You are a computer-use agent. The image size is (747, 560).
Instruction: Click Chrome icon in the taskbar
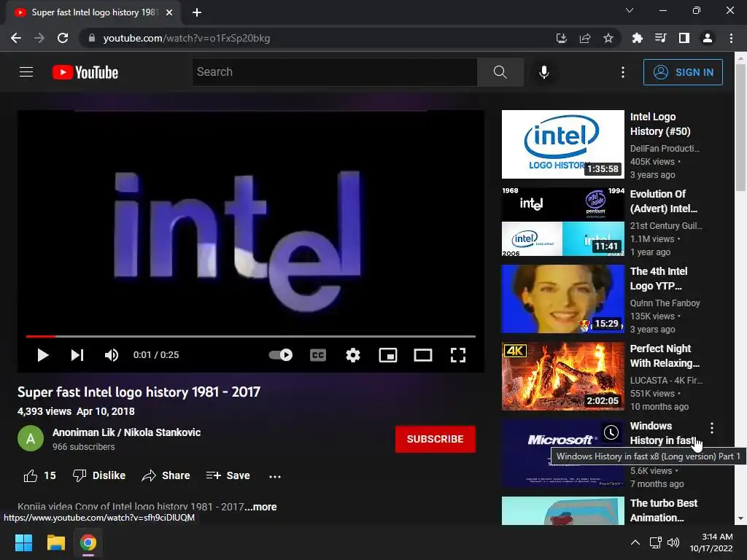point(88,542)
